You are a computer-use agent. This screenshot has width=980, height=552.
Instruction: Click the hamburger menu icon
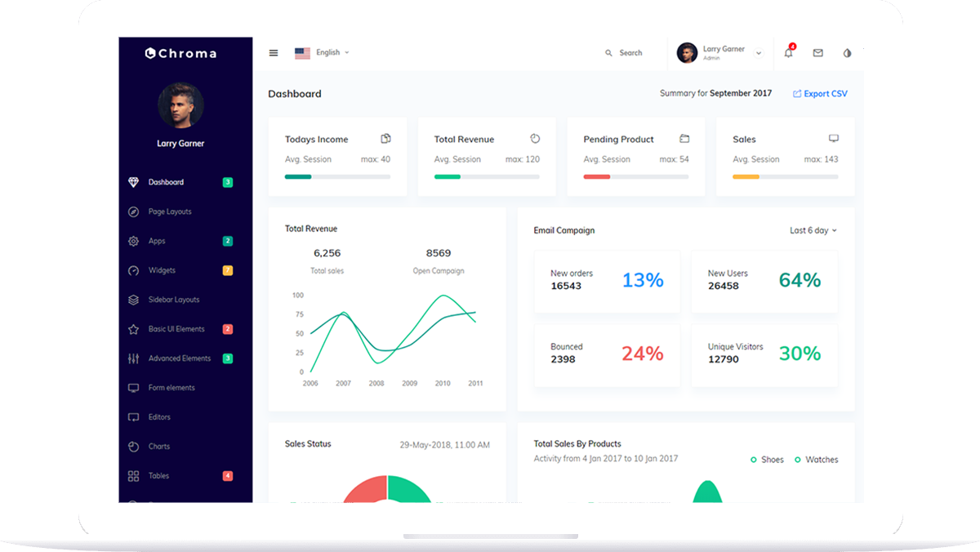pos(274,53)
